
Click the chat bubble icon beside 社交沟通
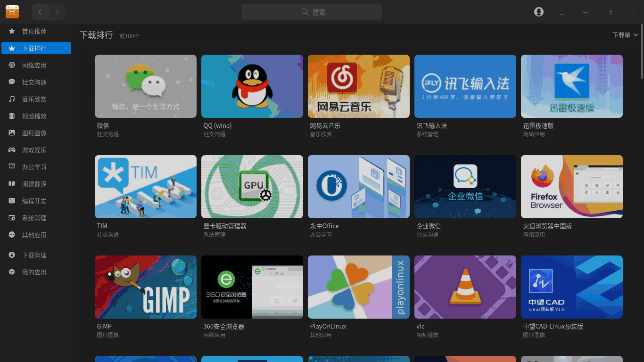[x=12, y=82]
